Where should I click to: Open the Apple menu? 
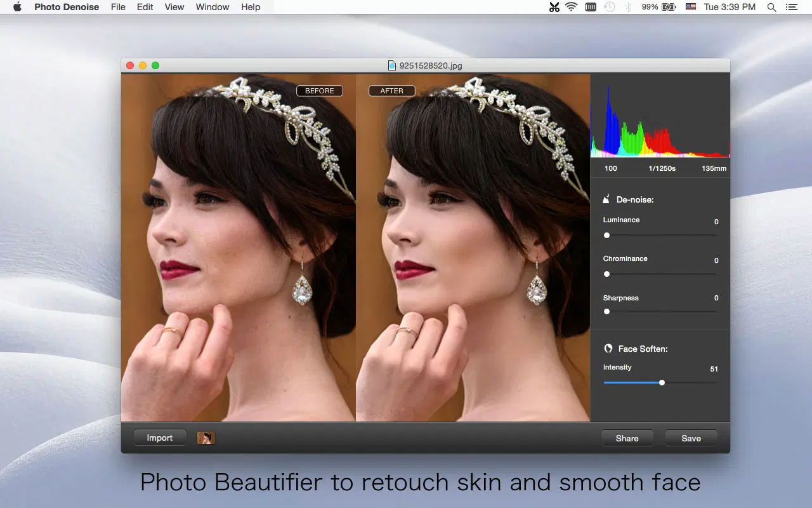17,7
